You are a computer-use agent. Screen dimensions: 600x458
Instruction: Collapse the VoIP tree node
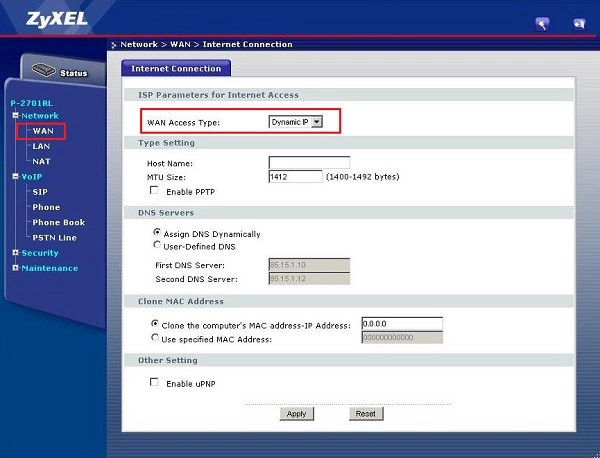click(15, 176)
